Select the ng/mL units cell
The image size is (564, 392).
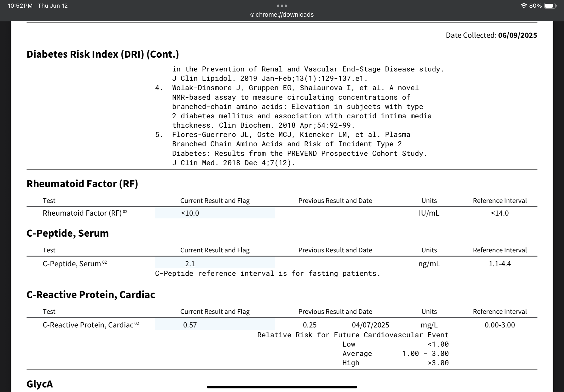(x=429, y=264)
